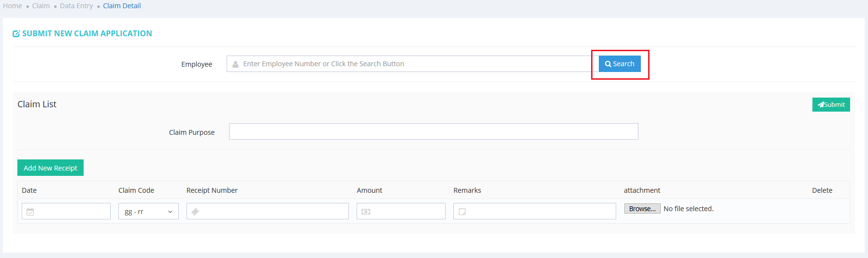The image size is (868, 258).
Task: Click the note icon in Remarks field
Action: coord(462,212)
